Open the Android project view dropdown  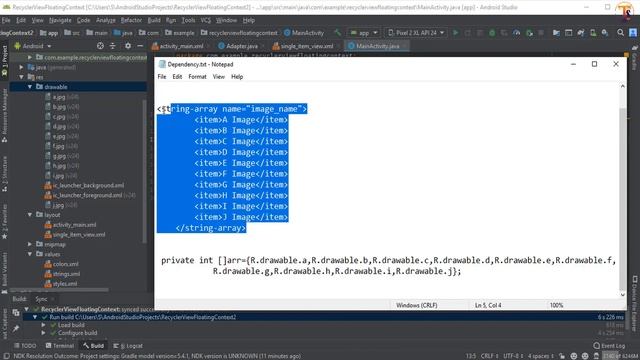pos(33,46)
